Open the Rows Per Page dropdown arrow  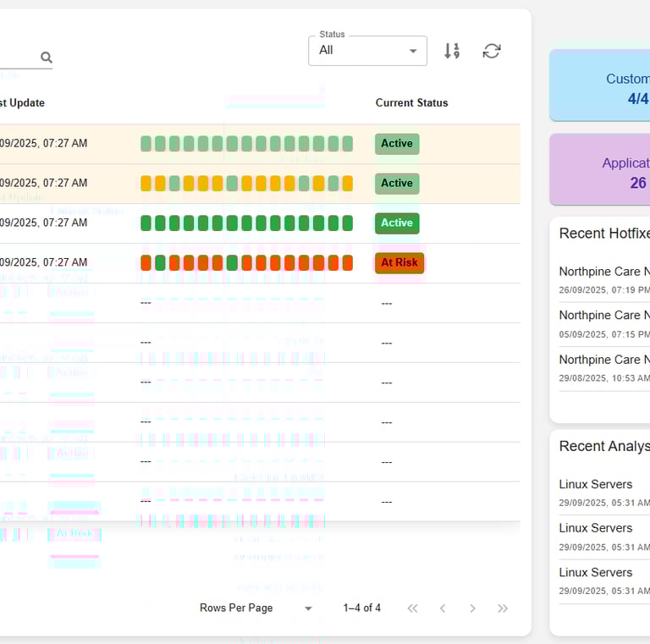coord(308,608)
